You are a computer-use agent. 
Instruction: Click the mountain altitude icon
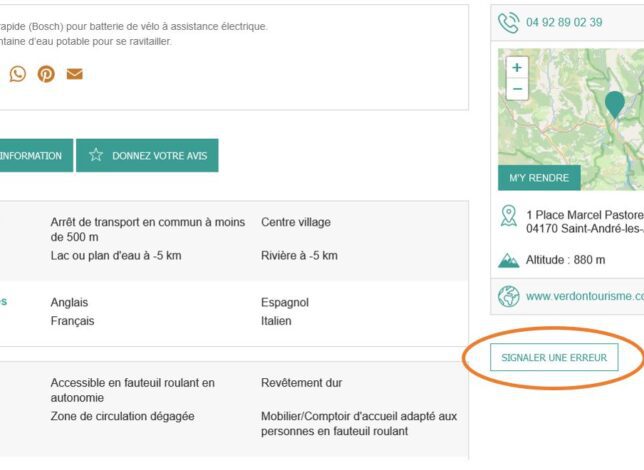point(509,260)
